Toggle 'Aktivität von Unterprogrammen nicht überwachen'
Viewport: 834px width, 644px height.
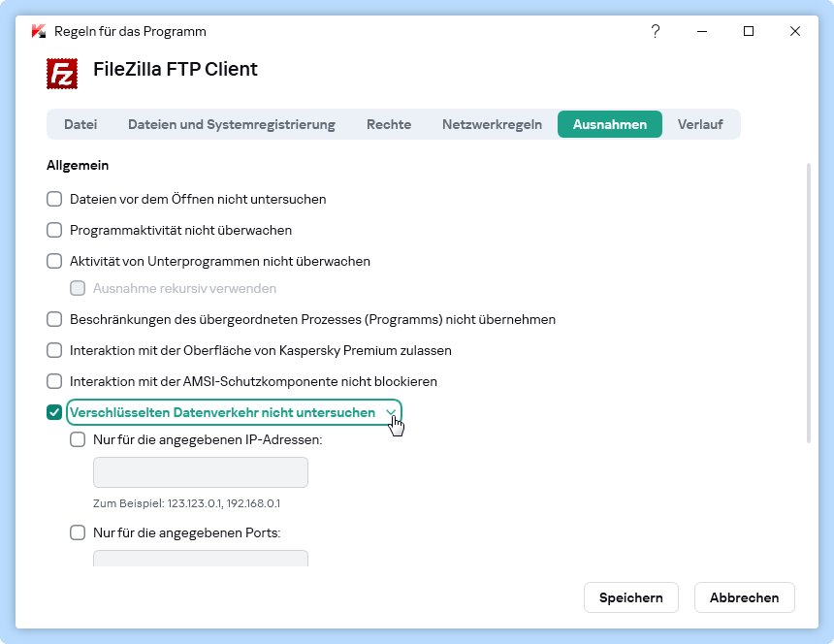[x=55, y=262]
